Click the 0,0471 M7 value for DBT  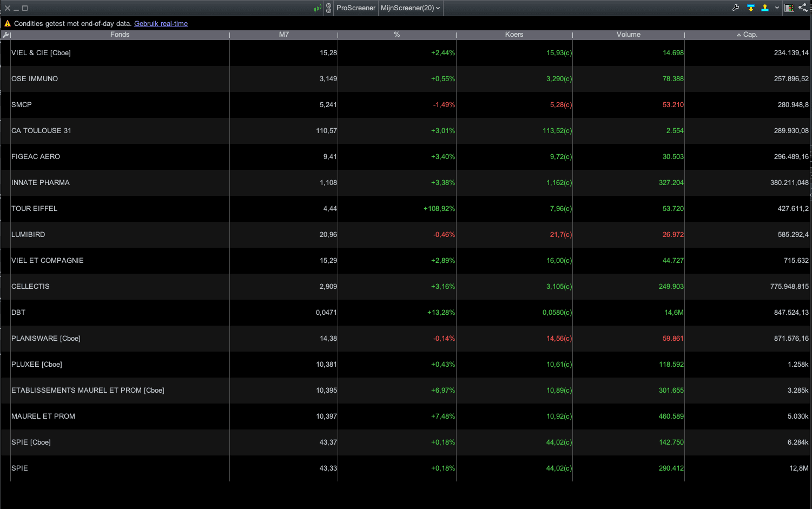327,313
